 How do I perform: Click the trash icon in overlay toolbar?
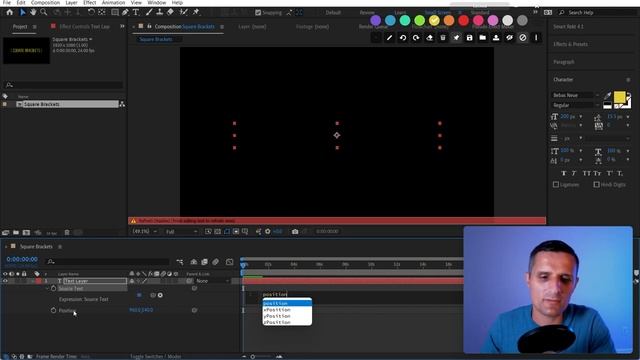pyautogui.click(x=443, y=38)
